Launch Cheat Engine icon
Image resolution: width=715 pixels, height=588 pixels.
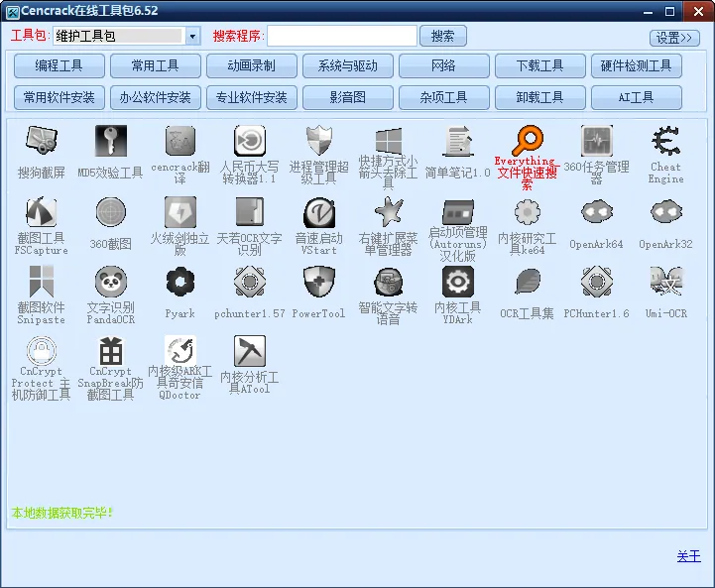[665, 141]
